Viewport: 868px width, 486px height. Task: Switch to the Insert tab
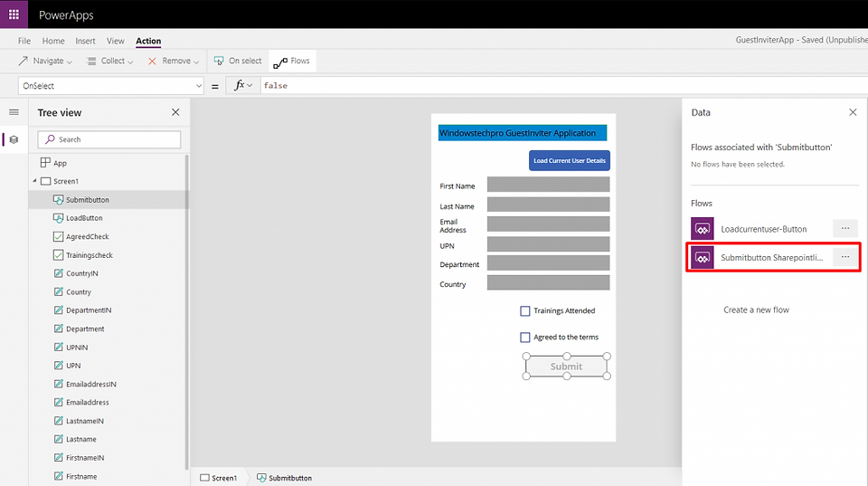85,41
